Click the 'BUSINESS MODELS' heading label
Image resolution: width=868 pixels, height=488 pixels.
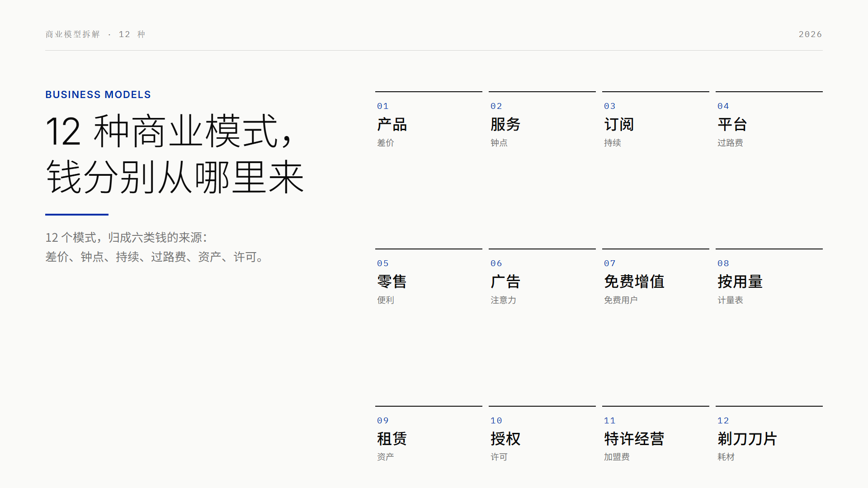coord(98,94)
